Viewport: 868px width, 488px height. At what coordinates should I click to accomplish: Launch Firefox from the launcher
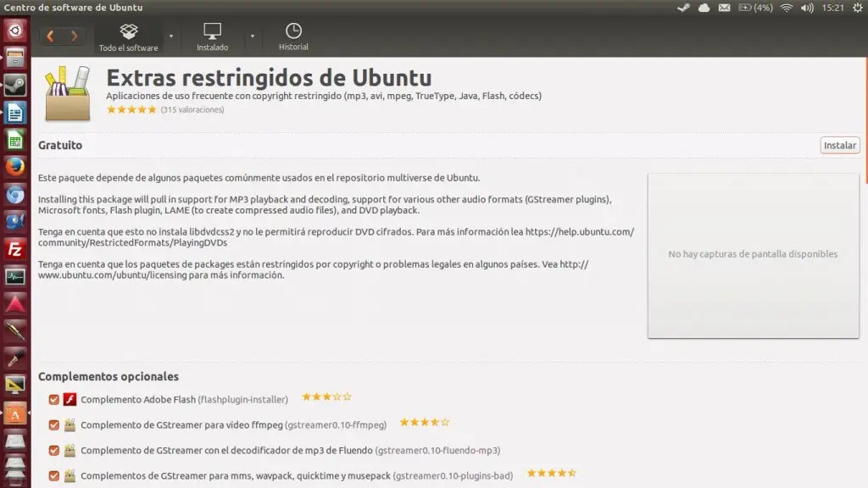click(x=15, y=167)
